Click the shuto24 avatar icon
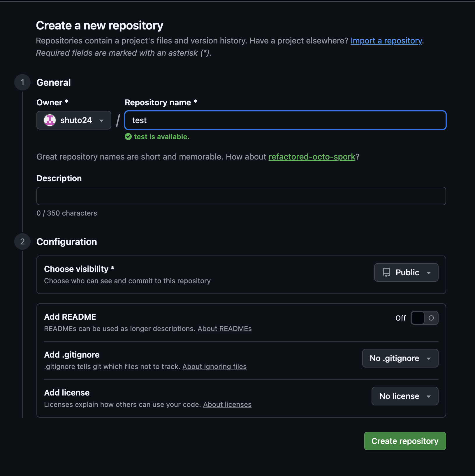 [x=50, y=120]
